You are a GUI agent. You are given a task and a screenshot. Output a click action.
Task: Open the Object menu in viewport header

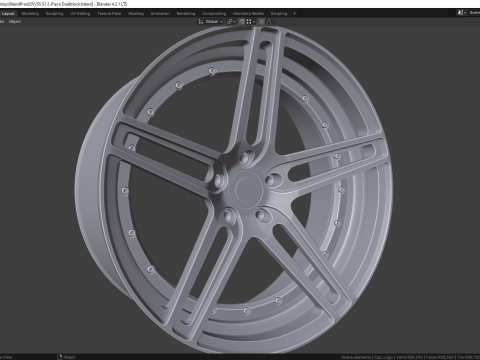pyautogui.click(x=15, y=22)
